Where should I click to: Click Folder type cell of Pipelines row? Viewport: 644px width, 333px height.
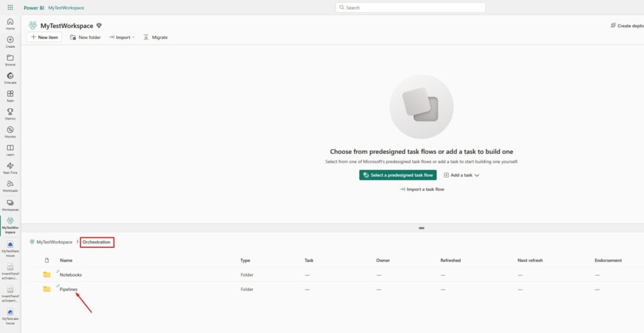247,290
